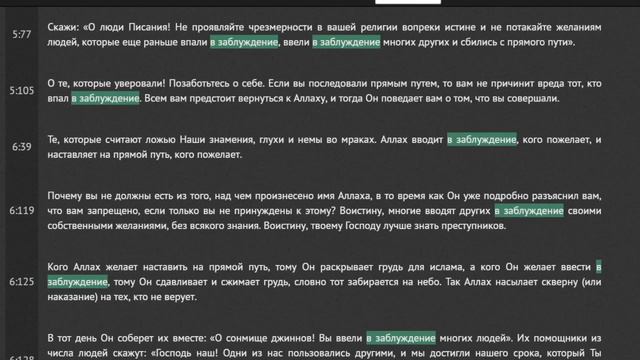This screenshot has height=360, width=640.
Task: Click highlighted 'в заблуждение' in verse 6:119
Action: [529, 211]
